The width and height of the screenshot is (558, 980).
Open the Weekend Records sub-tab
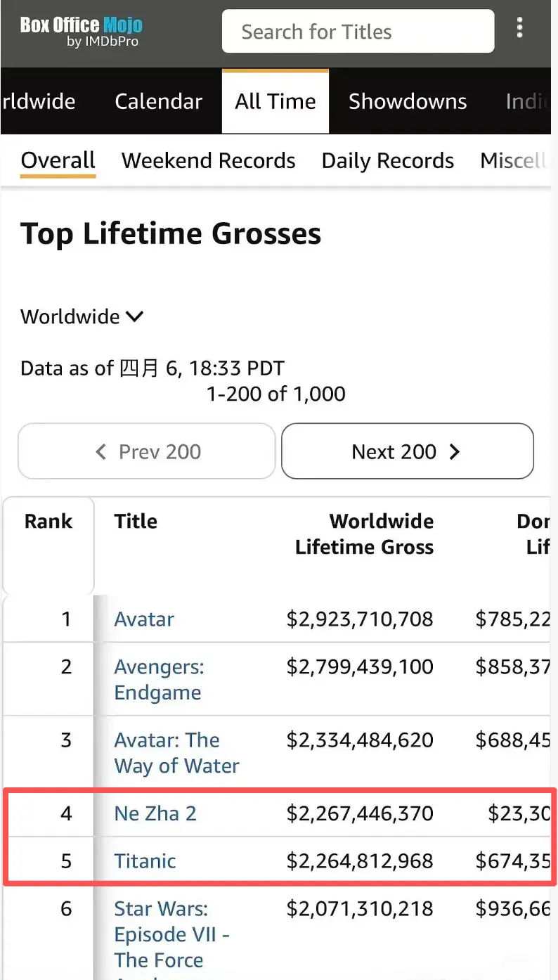point(208,161)
